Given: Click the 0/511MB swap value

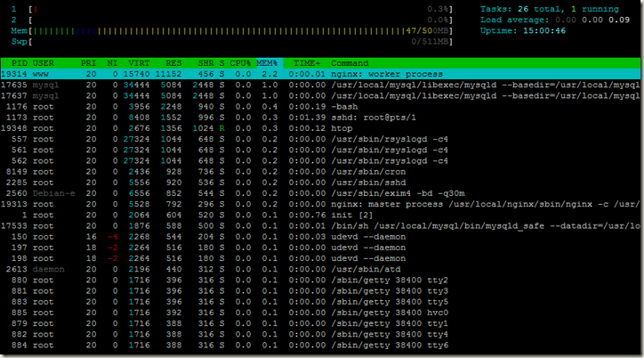Looking at the screenshot, I should pos(430,42).
